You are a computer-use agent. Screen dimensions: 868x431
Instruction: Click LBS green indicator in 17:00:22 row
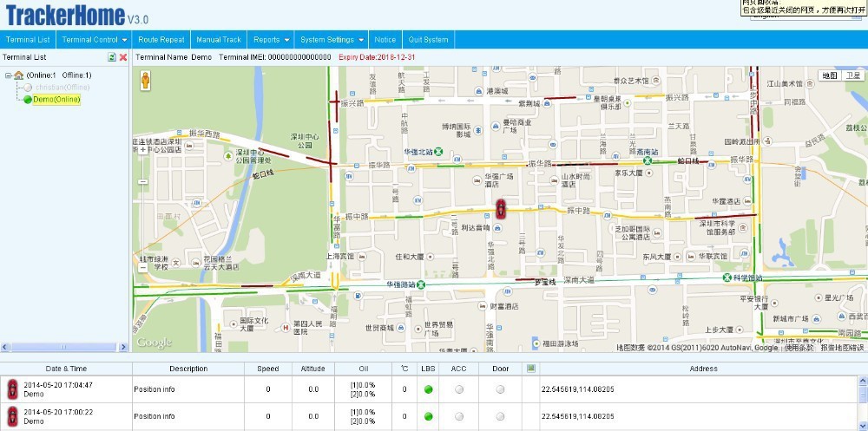point(429,416)
